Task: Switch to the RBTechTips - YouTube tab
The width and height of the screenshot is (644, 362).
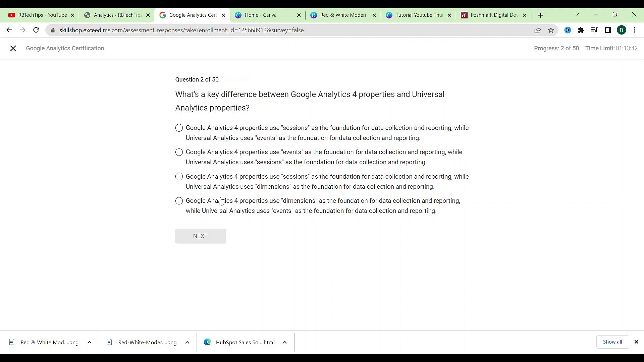Action: 43,15
